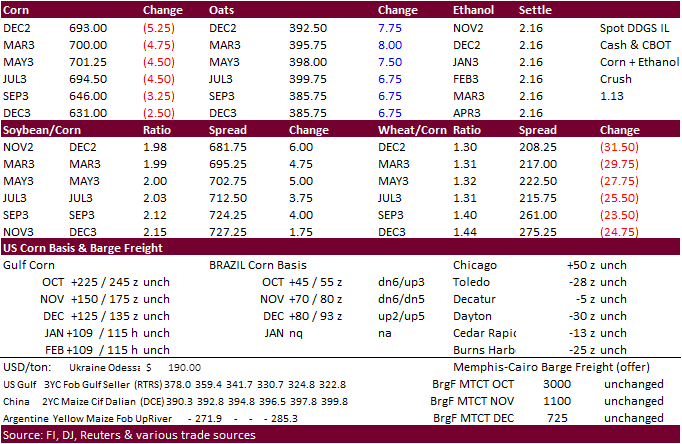The width and height of the screenshot is (682, 444).
Task: Select Oats MAR3 change 8.00
Action: click(x=390, y=45)
